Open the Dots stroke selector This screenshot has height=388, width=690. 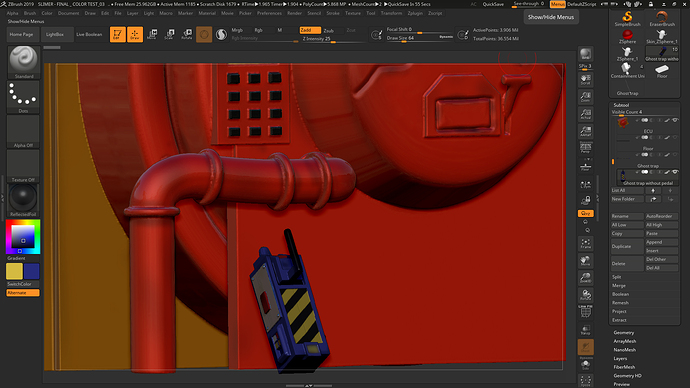(x=23, y=97)
